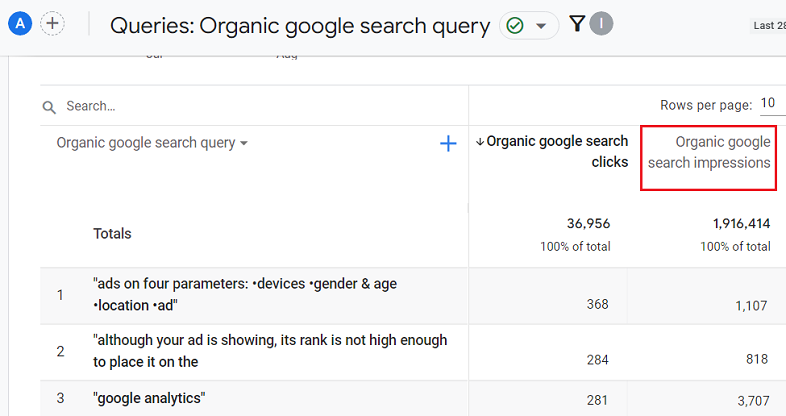Select total impressions value 1,916,414
Viewport: 786px width, 416px height.
[x=741, y=224]
